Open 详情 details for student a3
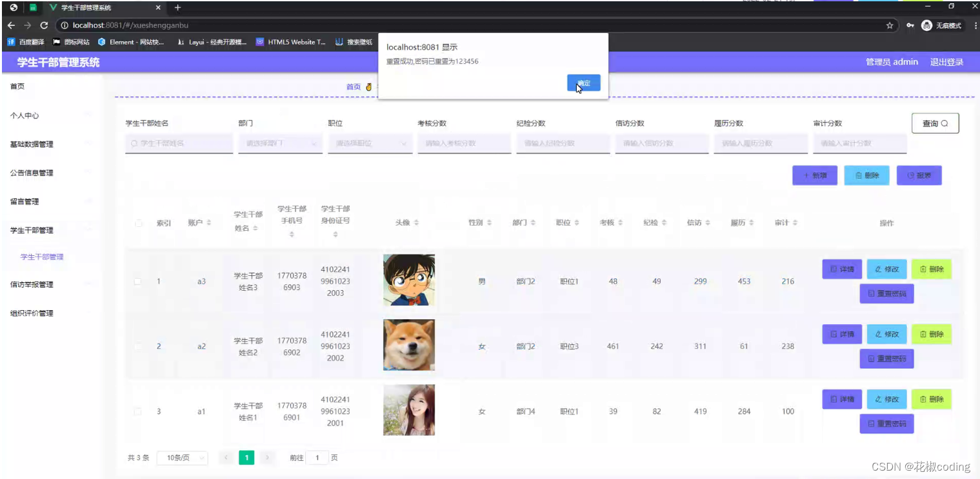This screenshot has width=980, height=479. (841, 269)
